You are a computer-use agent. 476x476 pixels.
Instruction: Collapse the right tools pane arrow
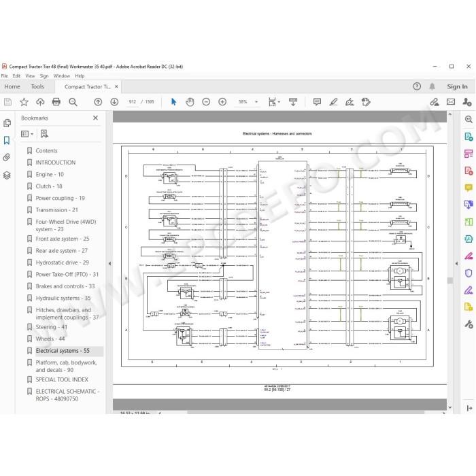(x=456, y=264)
